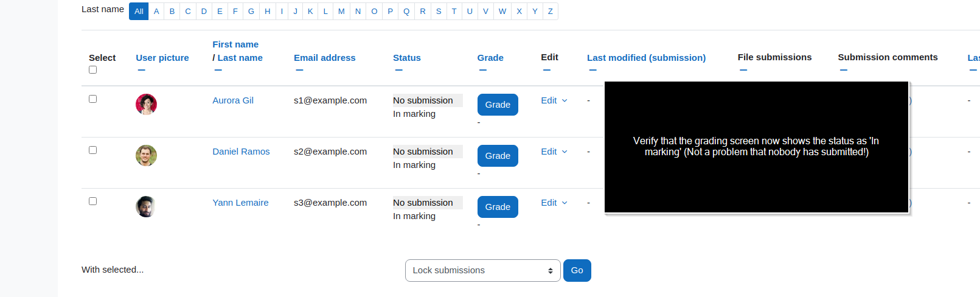
Task: Select checkbox for Aurora Gil
Action: [x=92, y=99]
